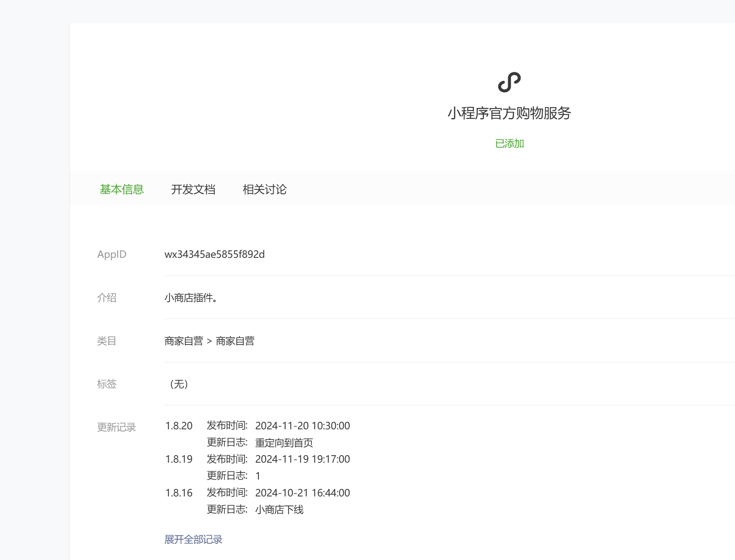The image size is (735, 560).
Task: Click the 更新记录 field label
Action: [117, 427]
